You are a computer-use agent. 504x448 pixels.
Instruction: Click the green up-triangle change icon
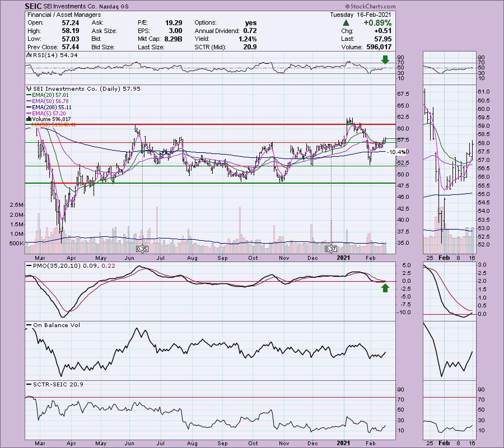[x=346, y=23]
